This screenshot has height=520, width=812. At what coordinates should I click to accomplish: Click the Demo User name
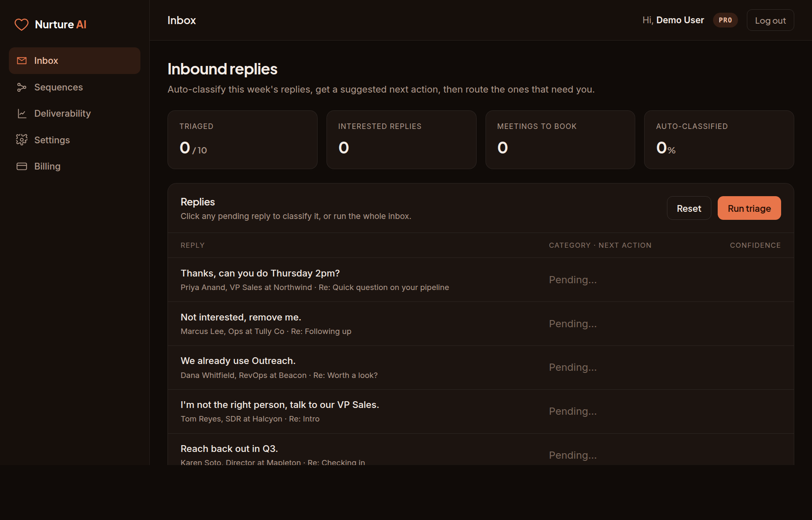click(680, 20)
